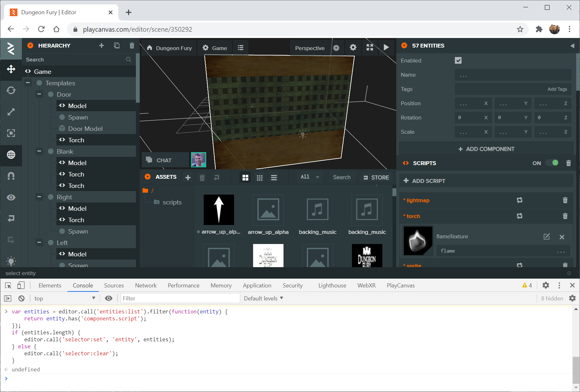Duplicate the selected entity in Hierarchy
The width and height of the screenshot is (580, 392).
[117, 46]
